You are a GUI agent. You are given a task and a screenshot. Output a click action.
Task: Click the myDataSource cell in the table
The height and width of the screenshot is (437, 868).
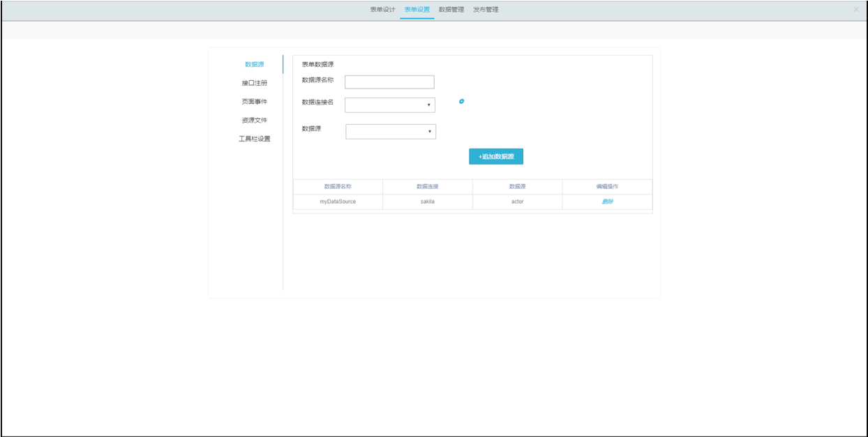[x=338, y=201]
